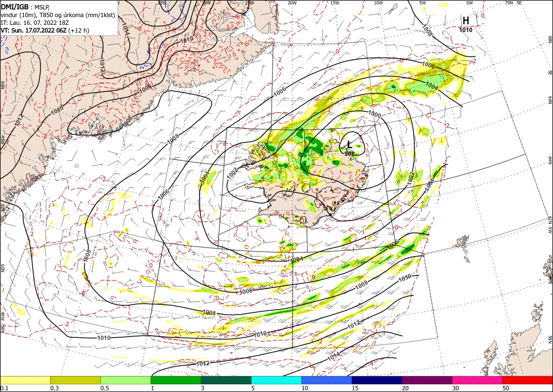Click the yellow 0.1–0.3 legend swatch
Screen dimensions: 553x392
coord(25,380)
